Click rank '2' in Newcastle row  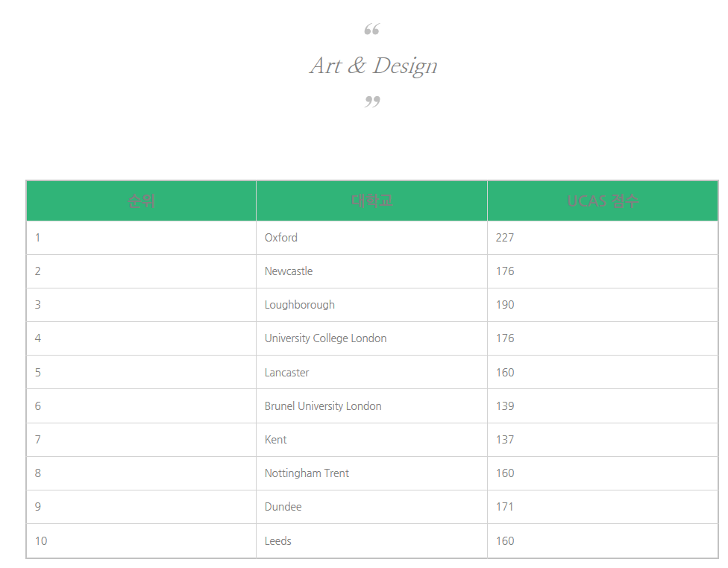(37, 271)
